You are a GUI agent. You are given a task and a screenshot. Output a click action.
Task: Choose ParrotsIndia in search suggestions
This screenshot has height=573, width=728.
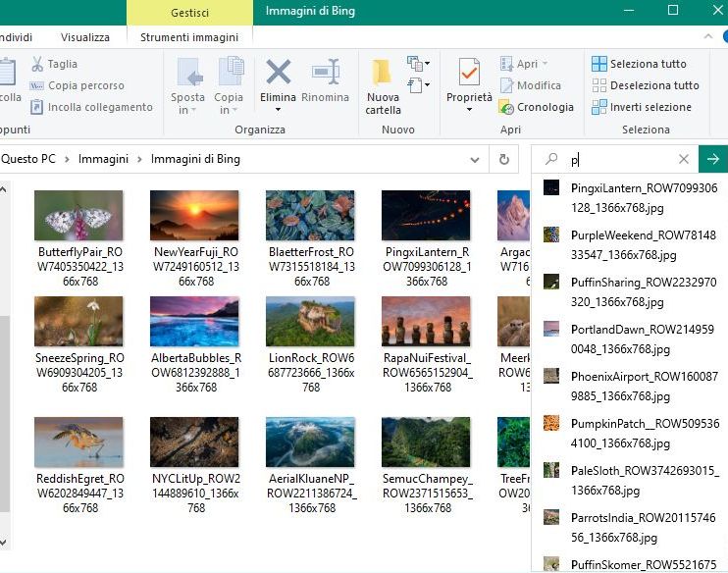point(630,528)
